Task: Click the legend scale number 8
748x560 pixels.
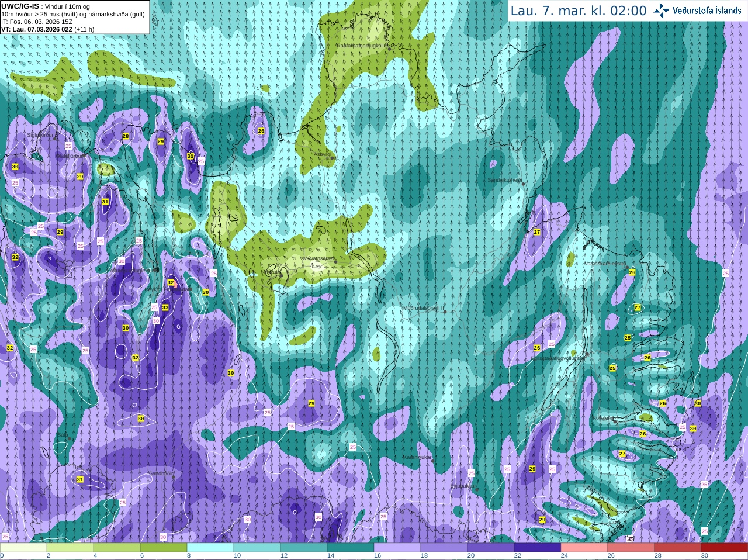Action: [189, 556]
